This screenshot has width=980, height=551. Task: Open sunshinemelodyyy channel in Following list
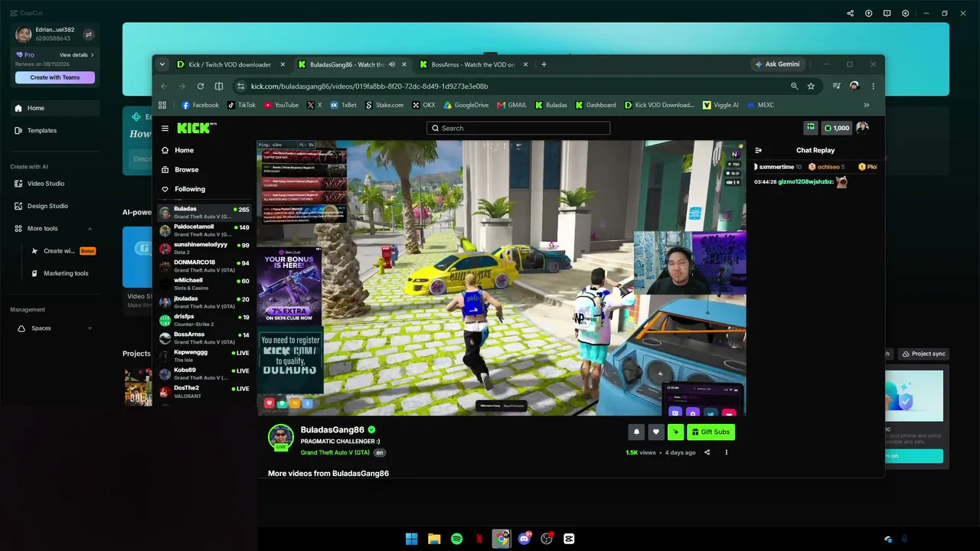[204, 248]
